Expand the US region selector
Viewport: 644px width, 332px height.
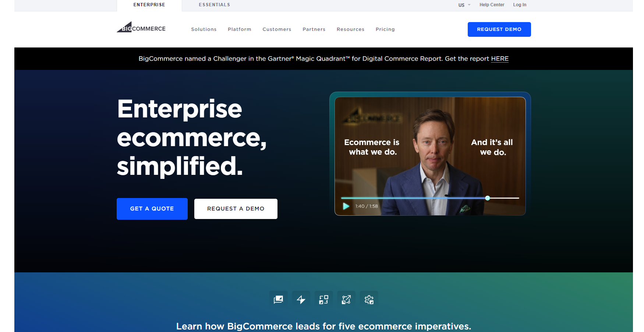464,5
